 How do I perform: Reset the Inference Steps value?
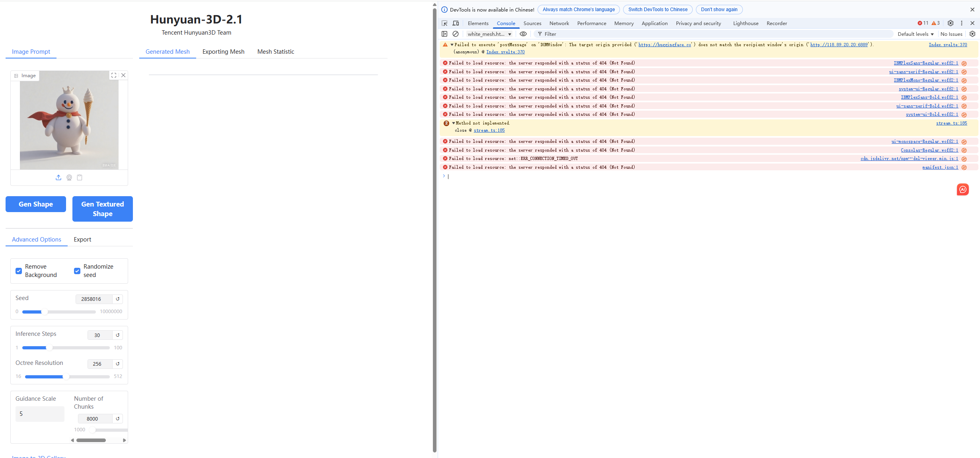(118, 335)
